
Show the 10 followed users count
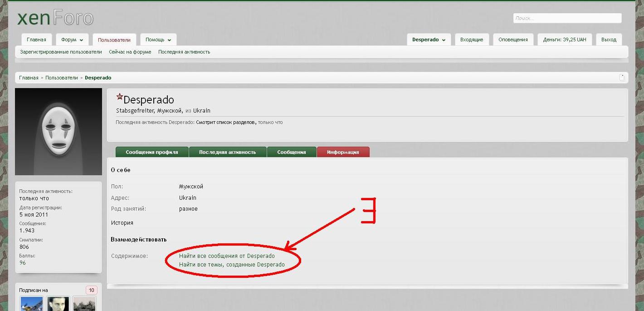tap(91, 290)
